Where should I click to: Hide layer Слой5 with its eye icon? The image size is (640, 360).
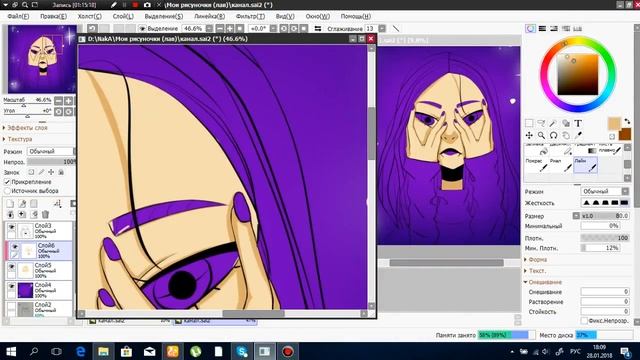(11, 267)
